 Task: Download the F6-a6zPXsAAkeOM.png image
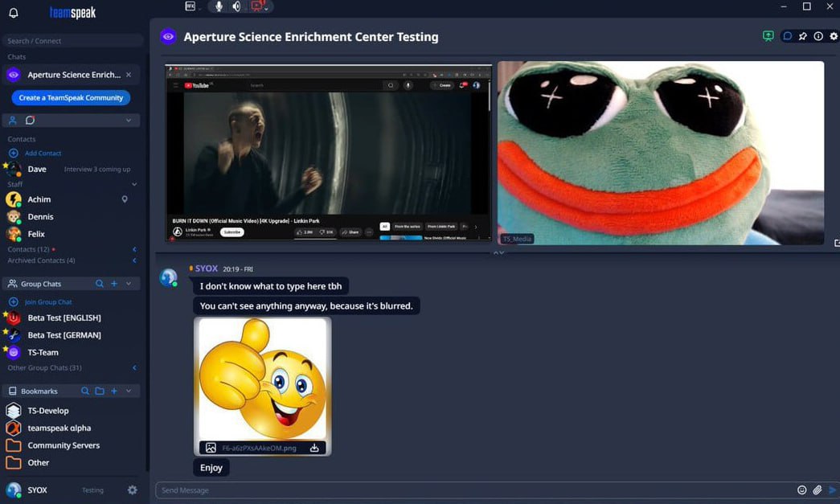click(x=315, y=448)
